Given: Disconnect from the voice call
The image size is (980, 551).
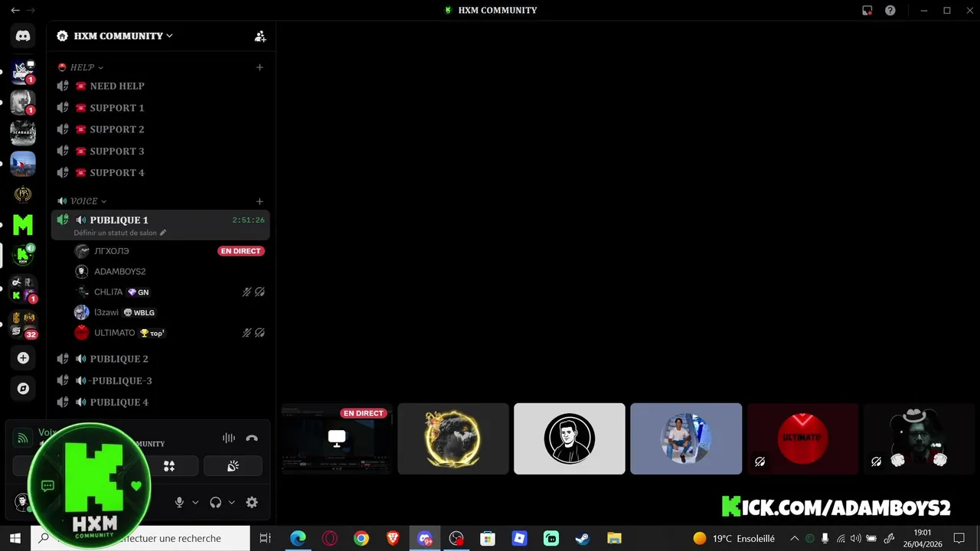Looking at the screenshot, I should (x=252, y=439).
